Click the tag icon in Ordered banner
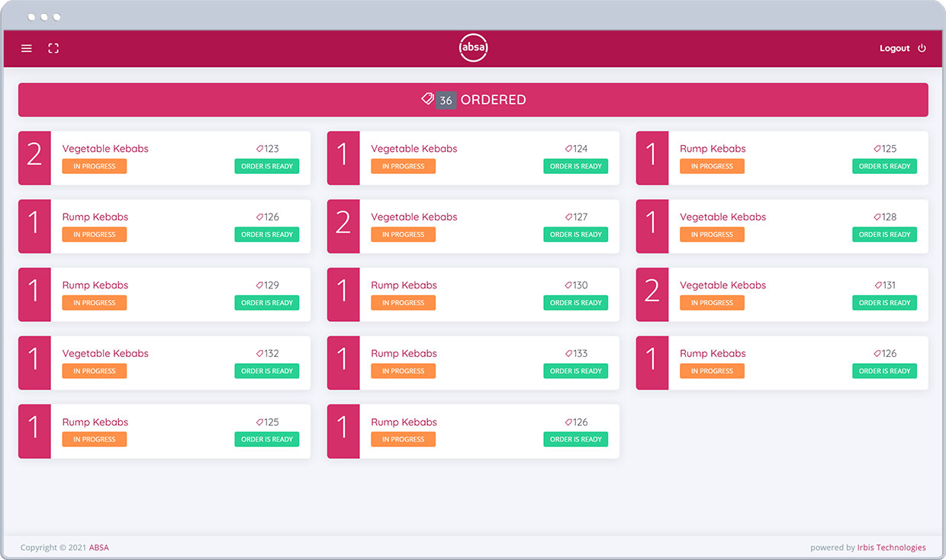The image size is (946, 560). point(427,99)
